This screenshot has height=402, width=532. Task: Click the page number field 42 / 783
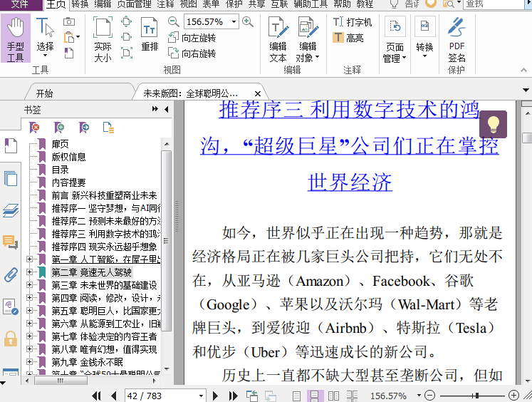point(161,396)
